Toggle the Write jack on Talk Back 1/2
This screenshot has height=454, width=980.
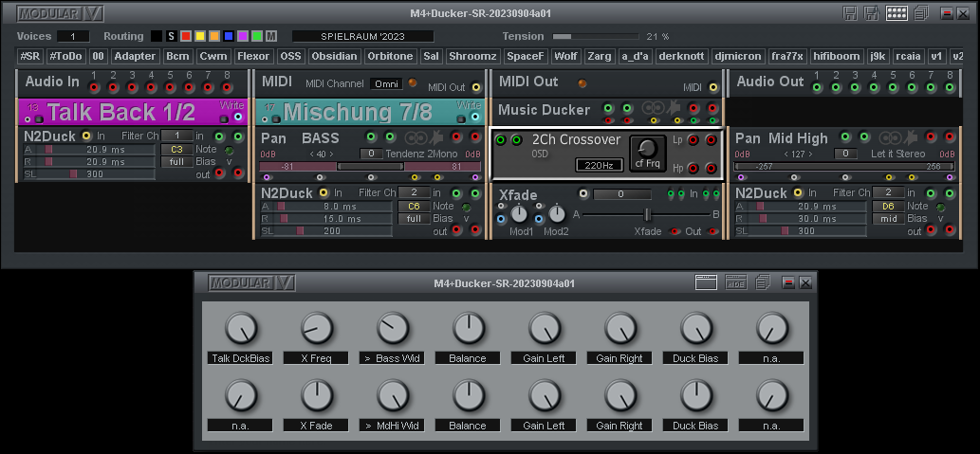point(237,118)
